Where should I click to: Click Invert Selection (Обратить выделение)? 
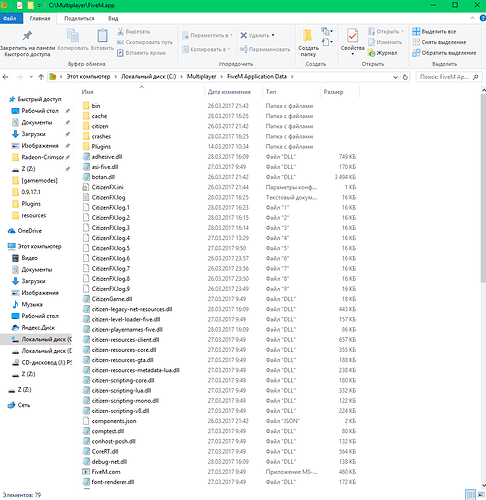point(444,53)
